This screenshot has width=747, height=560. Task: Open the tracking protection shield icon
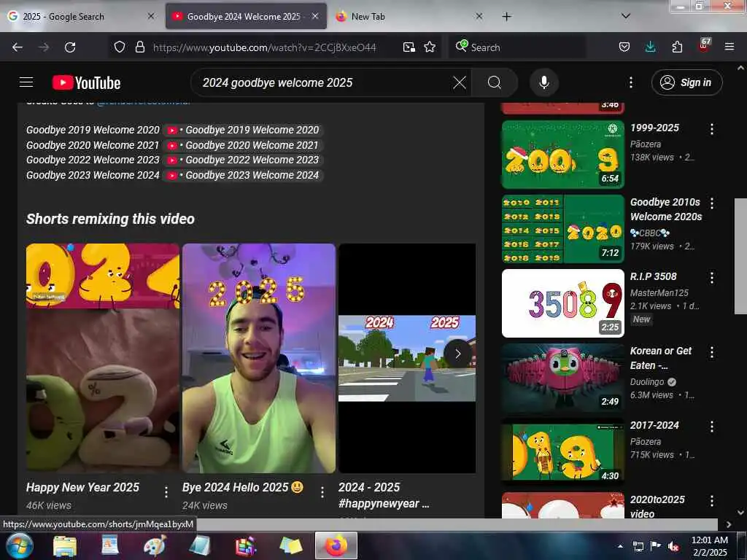120,47
